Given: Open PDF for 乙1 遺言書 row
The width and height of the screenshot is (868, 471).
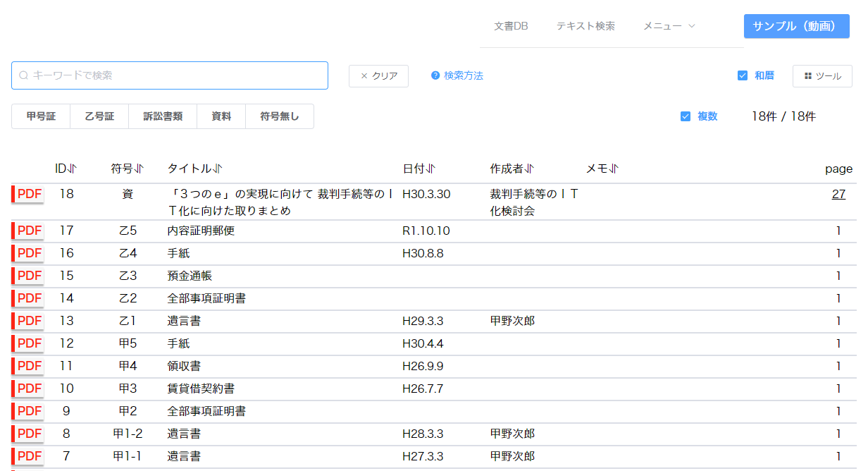Looking at the screenshot, I should [x=27, y=321].
